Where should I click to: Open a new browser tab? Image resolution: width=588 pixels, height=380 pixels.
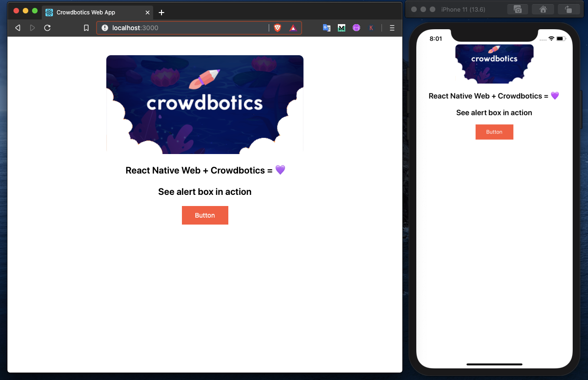pyautogui.click(x=161, y=13)
